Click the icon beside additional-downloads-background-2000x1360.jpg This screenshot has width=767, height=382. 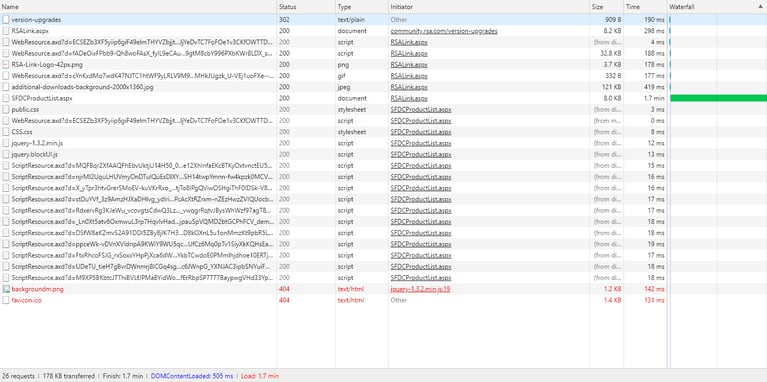(x=6, y=87)
